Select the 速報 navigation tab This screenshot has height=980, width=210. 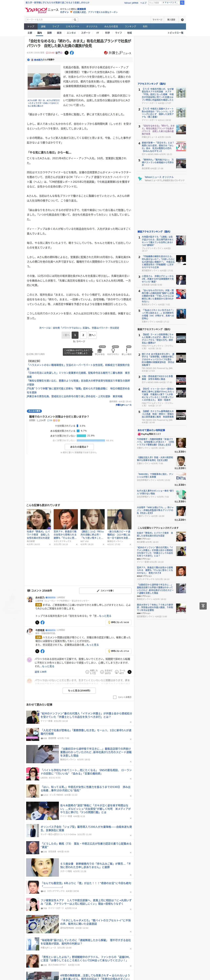point(43,27)
